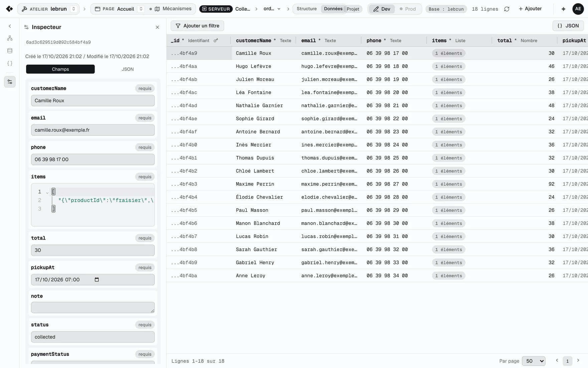Open the database icon in left sidebar
Viewport: 588px width, 368px height.
pyautogui.click(x=10, y=51)
